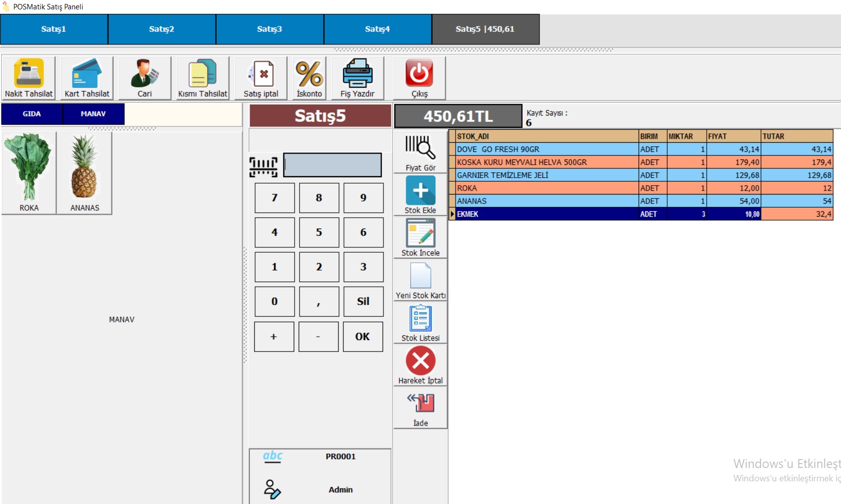This screenshot has height=504, width=841.
Task: Exit using the Çıkış power icon
Action: click(420, 74)
